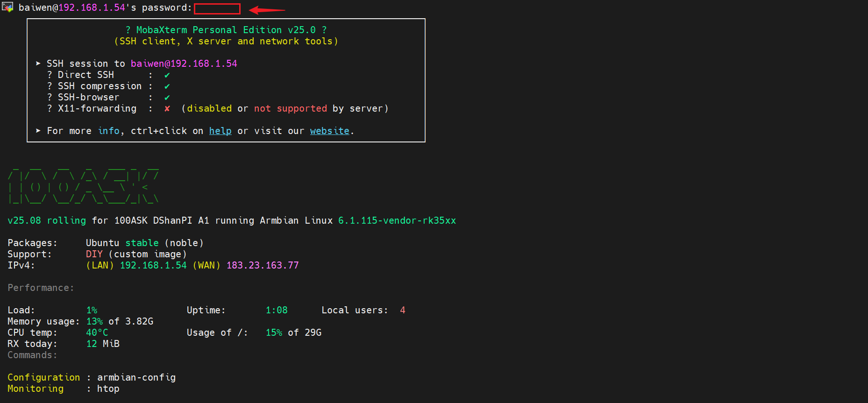The image size is (868, 403).
Task: Open the help link in the banner
Action: [x=220, y=131]
